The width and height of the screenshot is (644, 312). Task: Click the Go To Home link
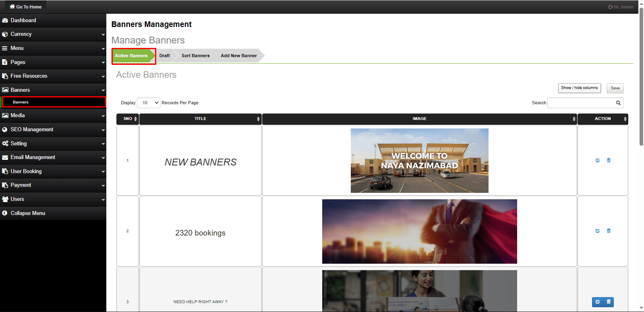pyautogui.click(x=26, y=7)
